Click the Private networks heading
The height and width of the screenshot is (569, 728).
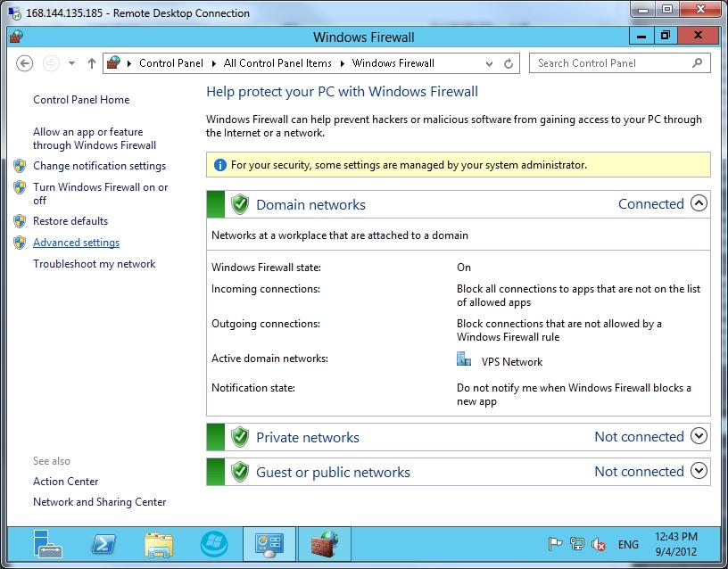[x=308, y=438]
